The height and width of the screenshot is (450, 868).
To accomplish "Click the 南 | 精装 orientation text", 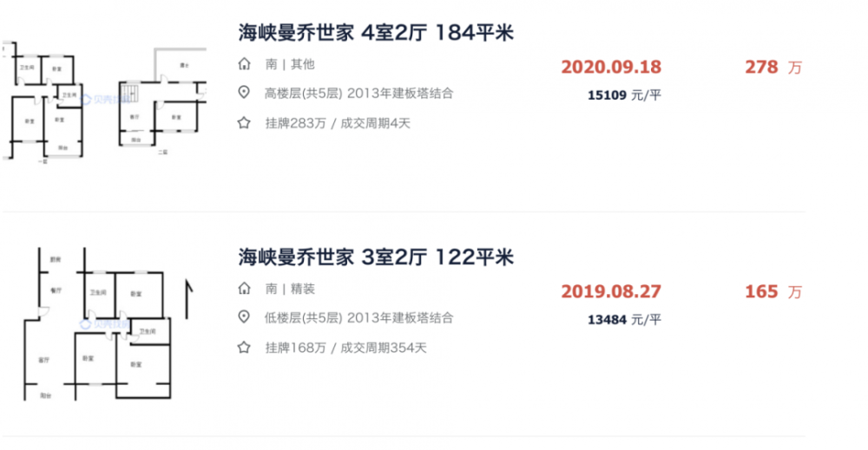I will click(289, 289).
